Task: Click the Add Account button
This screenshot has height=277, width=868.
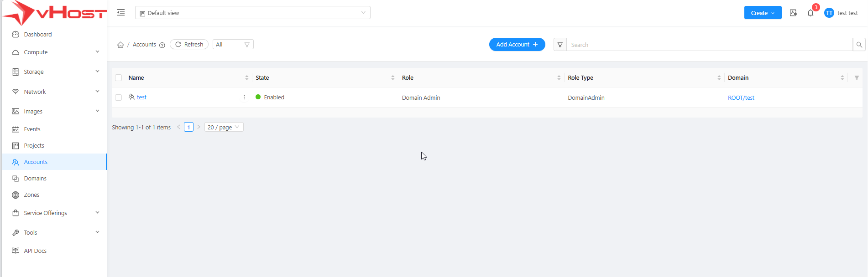Action: pyautogui.click(x=517, y=45)
